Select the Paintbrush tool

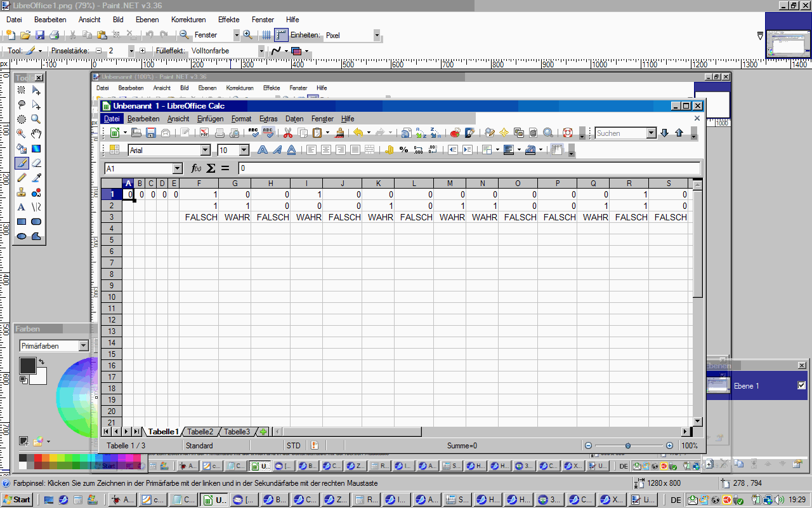(22, 163)
